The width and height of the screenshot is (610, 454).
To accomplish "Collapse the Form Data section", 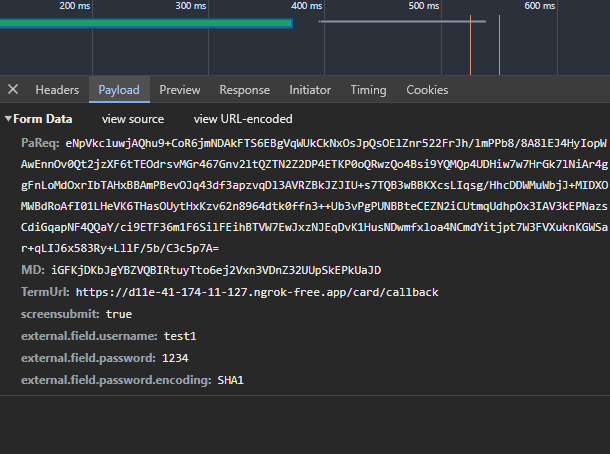I will coord(9,119).
